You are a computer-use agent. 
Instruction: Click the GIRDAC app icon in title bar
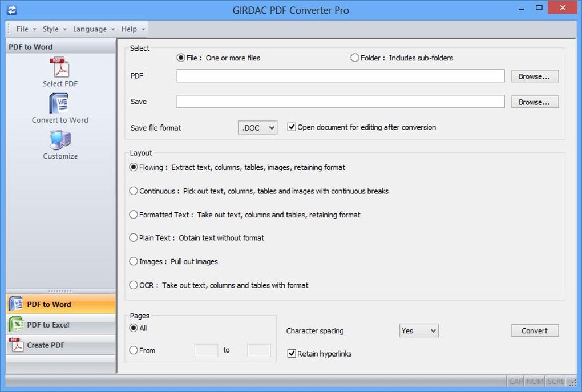point(12,10)
